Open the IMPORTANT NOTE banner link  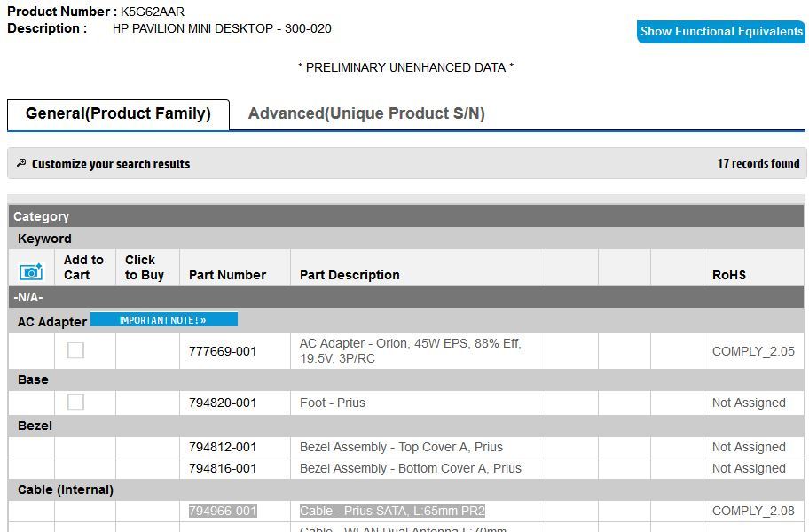164,319
